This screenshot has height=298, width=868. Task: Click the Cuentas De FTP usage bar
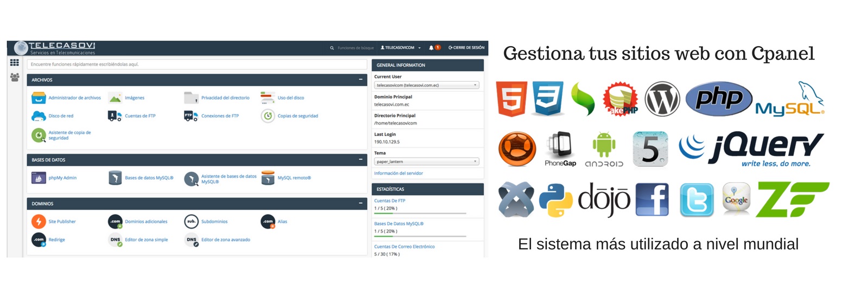pyautogui.click(x=420, y=213)
